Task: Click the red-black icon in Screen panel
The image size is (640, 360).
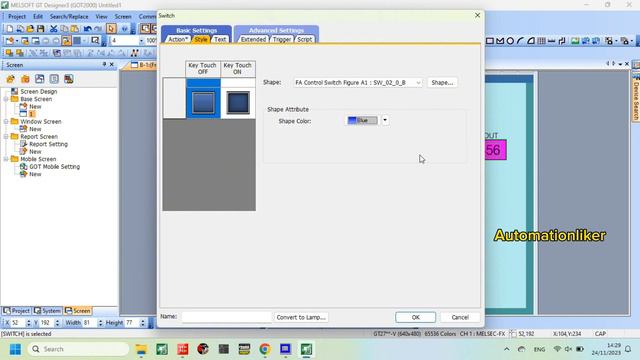Action: coord(69,79)
